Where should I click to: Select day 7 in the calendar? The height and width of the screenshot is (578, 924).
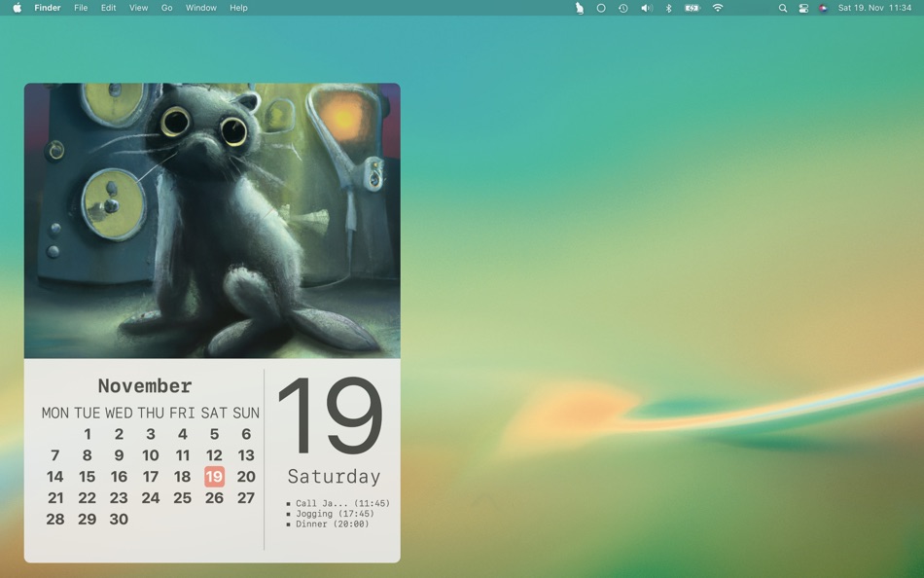click(55, 455)
